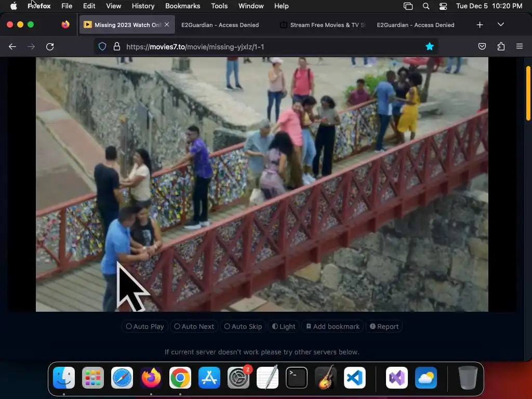
Task: Open the Edit menu
Action: [89, 6]
